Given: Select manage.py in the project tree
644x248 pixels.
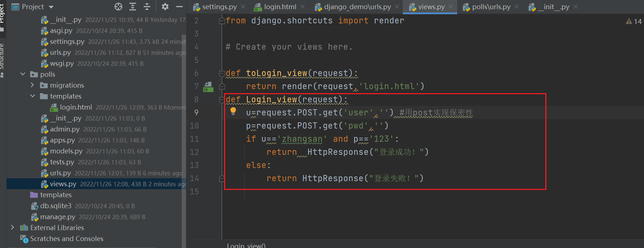Looking at the screenshot, I should (58, 217).
